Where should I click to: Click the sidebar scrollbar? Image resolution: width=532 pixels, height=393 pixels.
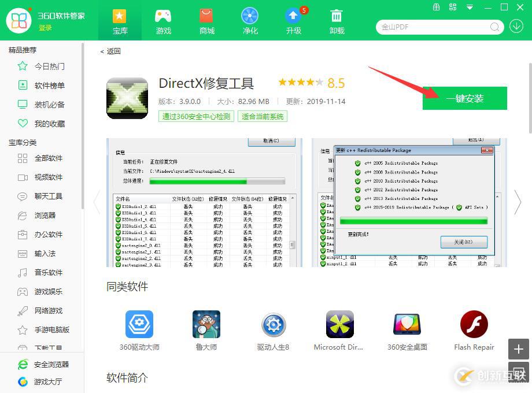(x=83, y=125)
